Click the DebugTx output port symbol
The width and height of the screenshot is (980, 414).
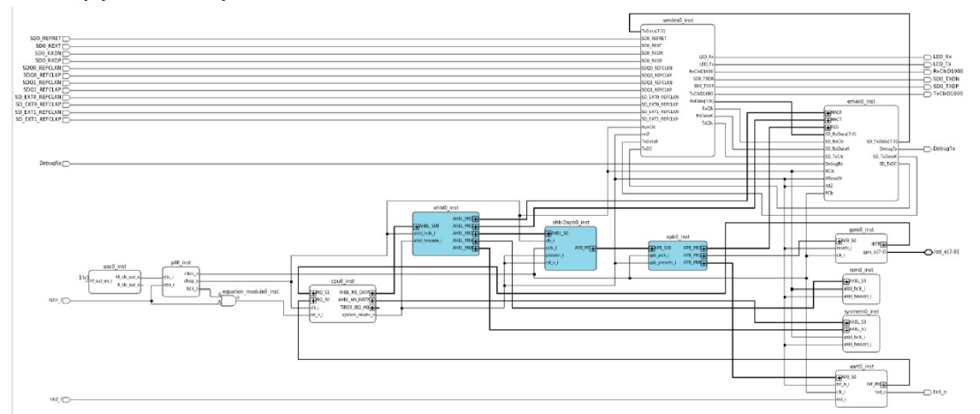click(926, 149)
